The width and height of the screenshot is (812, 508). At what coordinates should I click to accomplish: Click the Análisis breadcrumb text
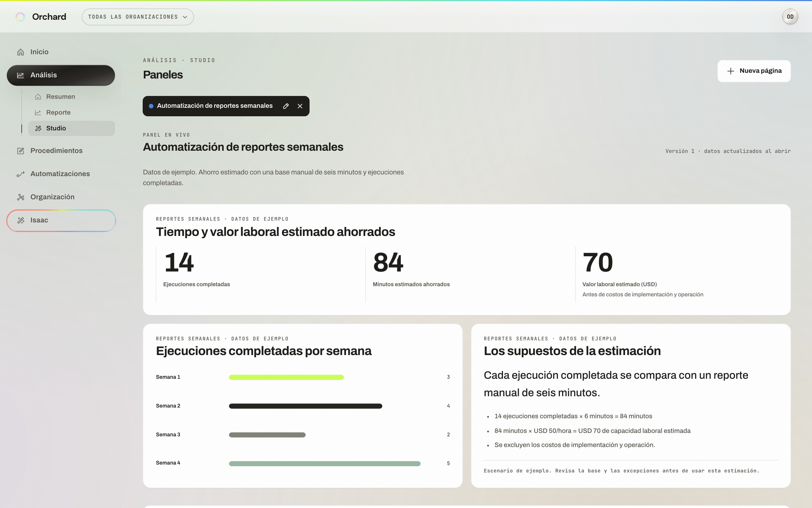pyautogui.click(x=160, y=60)
